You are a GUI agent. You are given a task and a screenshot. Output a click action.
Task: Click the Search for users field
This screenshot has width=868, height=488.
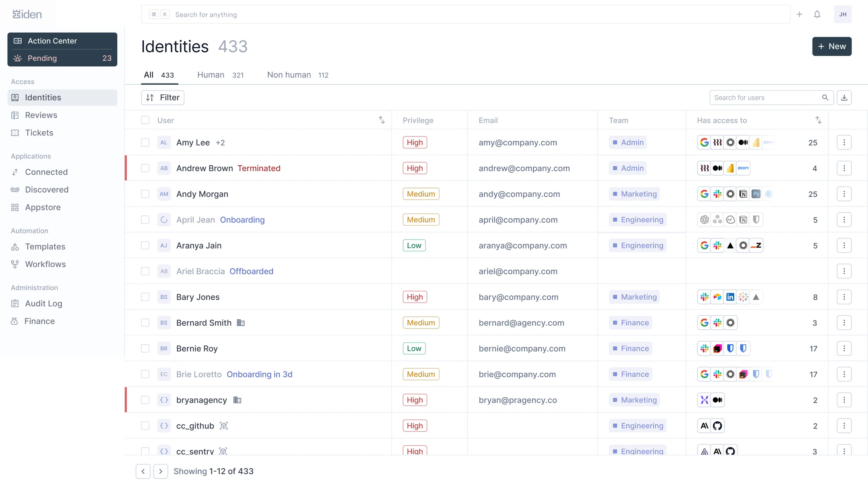772,98
